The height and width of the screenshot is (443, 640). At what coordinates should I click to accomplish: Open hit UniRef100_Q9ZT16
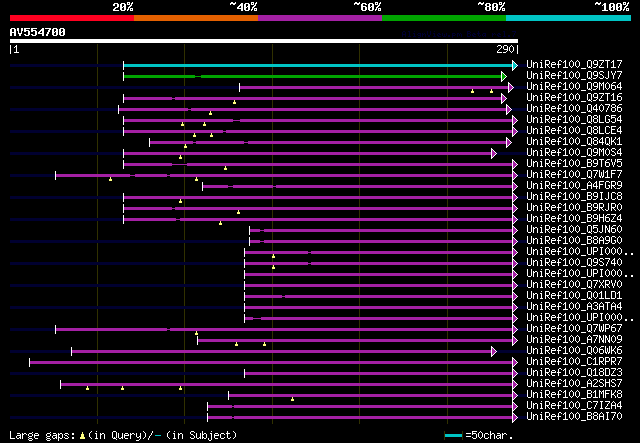point(574,98)
